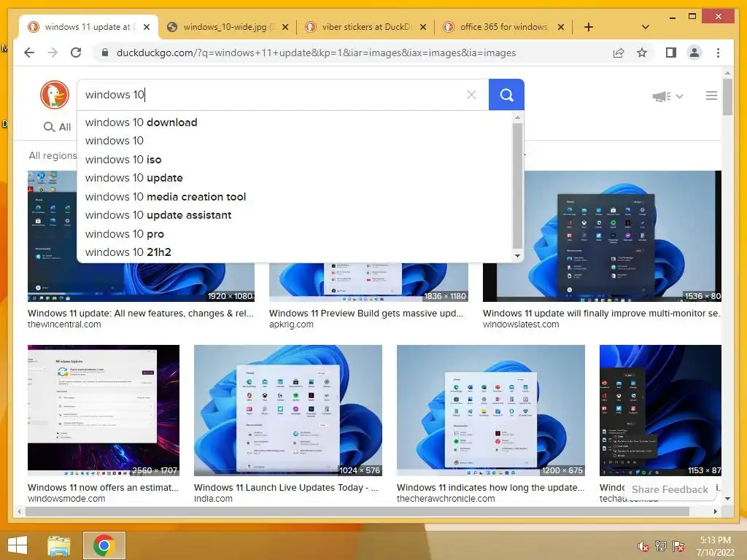Click the DuckDuckGo logo
Screen dimensions: 747x560
54,94
